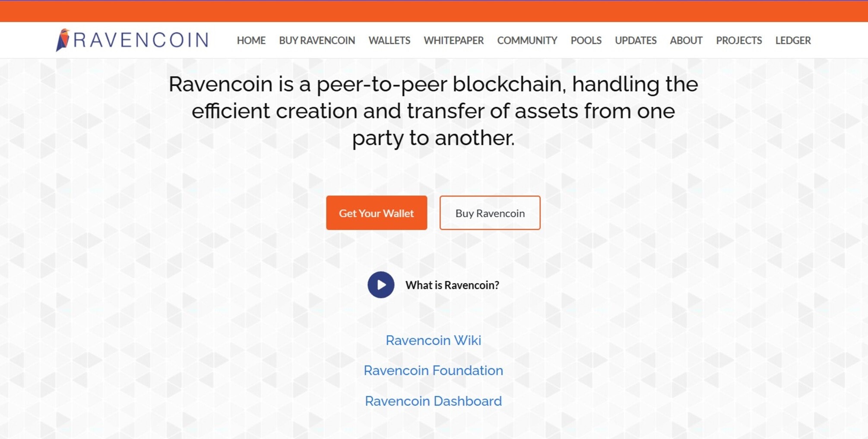868x439 pixels.
Task: Open the PROJECTS navigation item
Action: (739, 40)
